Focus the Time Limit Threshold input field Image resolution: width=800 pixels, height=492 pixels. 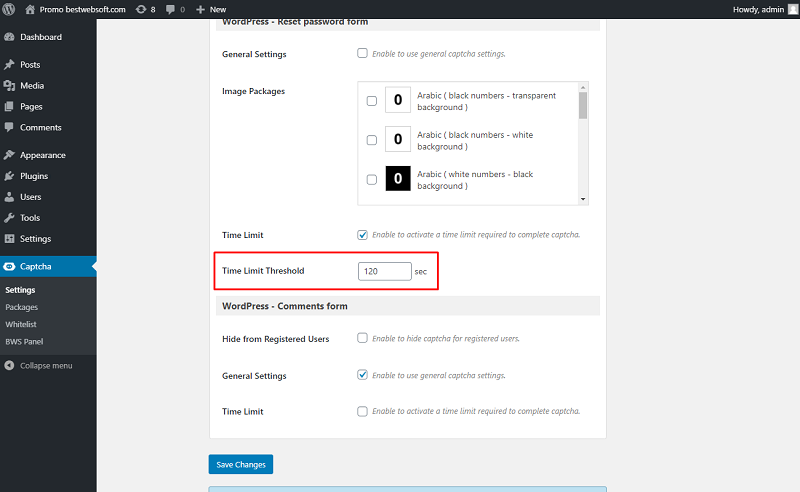(385, 271)
